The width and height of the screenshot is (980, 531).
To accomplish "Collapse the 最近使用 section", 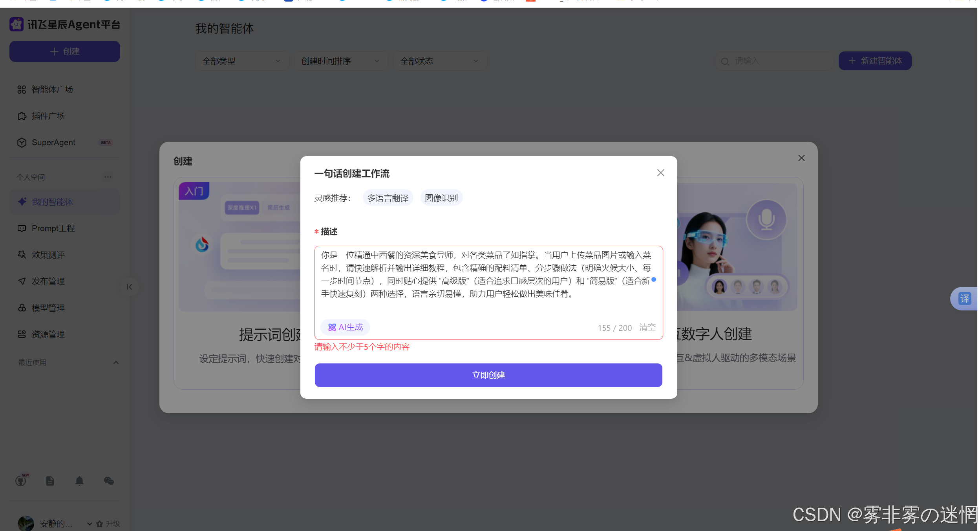I will click(116, 363).
